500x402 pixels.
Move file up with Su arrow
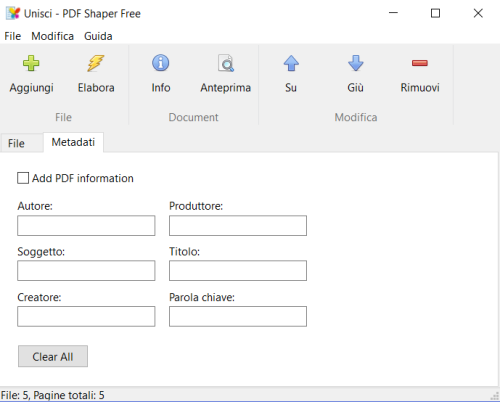(291, 63)
